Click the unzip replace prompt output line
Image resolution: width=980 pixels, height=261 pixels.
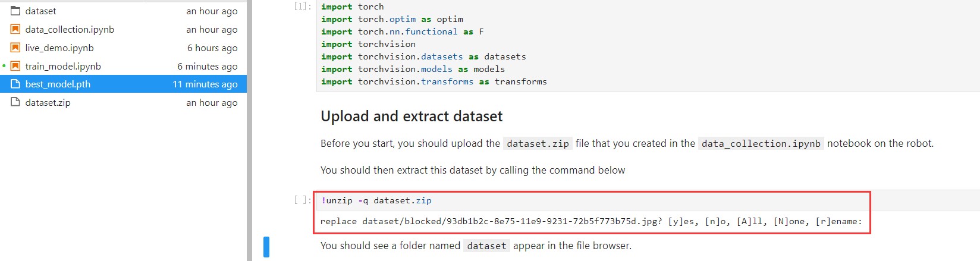pos(591,222)
